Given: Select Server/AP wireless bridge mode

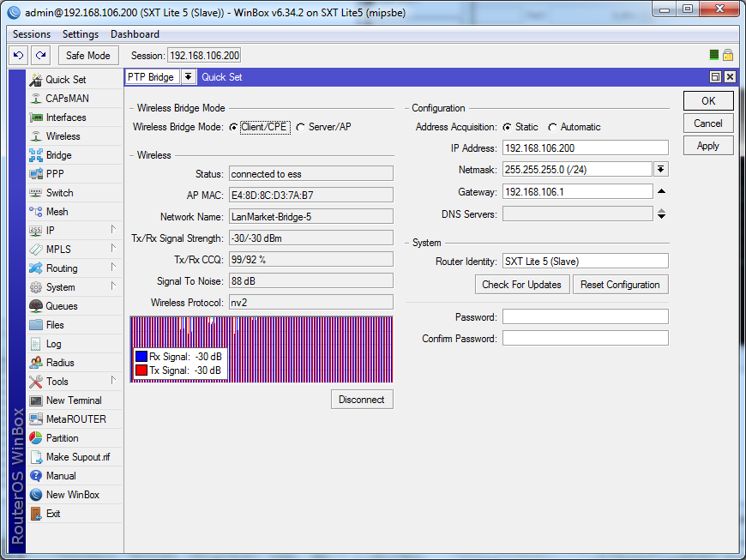Looking at the screenshot, I should pyautogui.click(x=300, y=128).
